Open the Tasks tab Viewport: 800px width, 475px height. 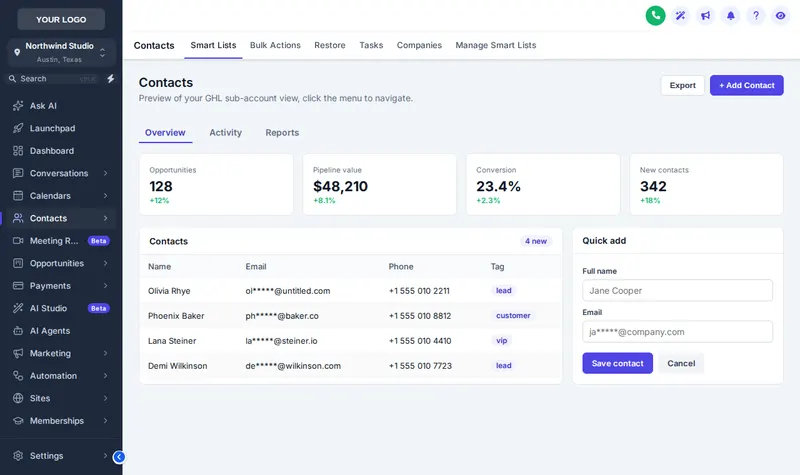click(x=371, y=45)
